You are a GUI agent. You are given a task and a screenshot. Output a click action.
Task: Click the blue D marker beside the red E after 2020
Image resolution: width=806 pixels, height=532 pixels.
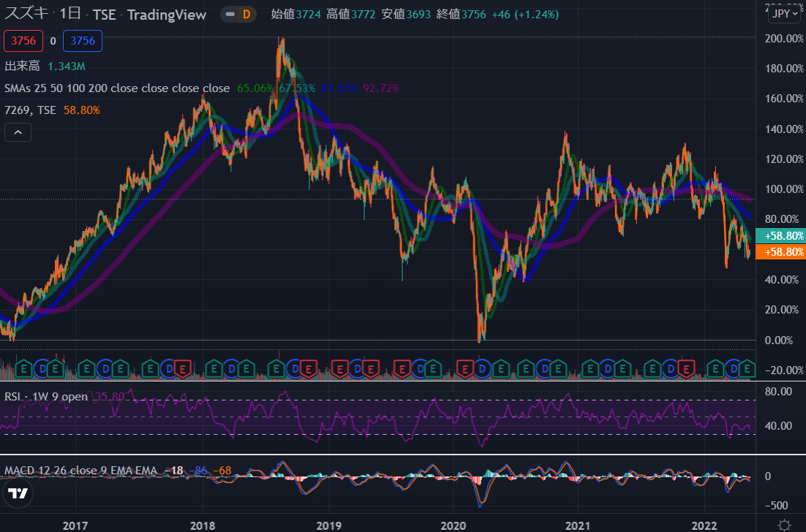(482, 369)
